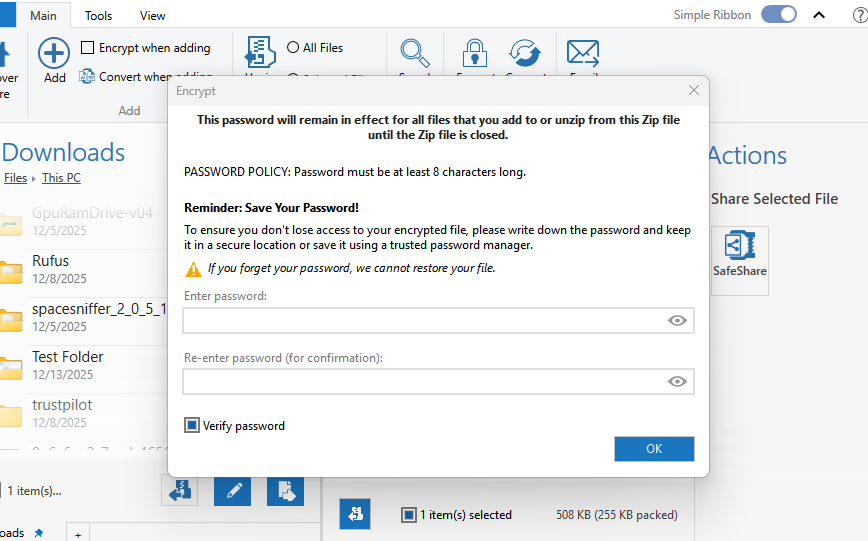Viewport: 868px width, 541px height.
Task: Uncheck the Verify password checkbox
Action: (x=192, y=426)
